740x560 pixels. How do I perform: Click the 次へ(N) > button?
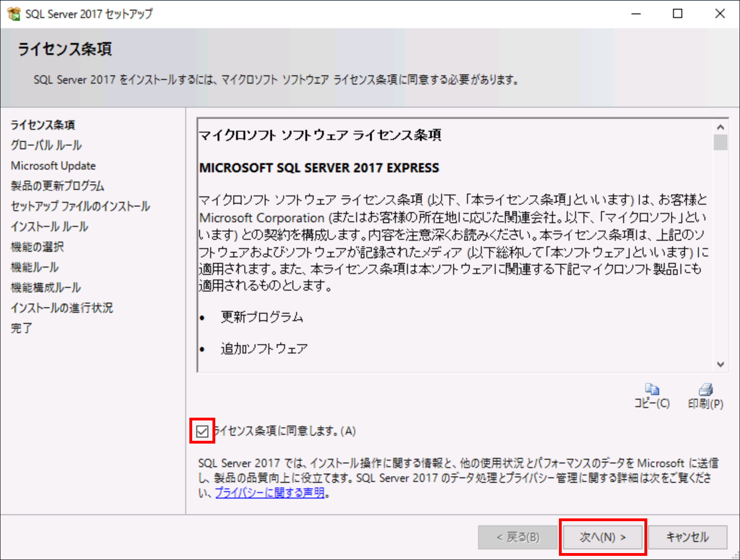603,537
